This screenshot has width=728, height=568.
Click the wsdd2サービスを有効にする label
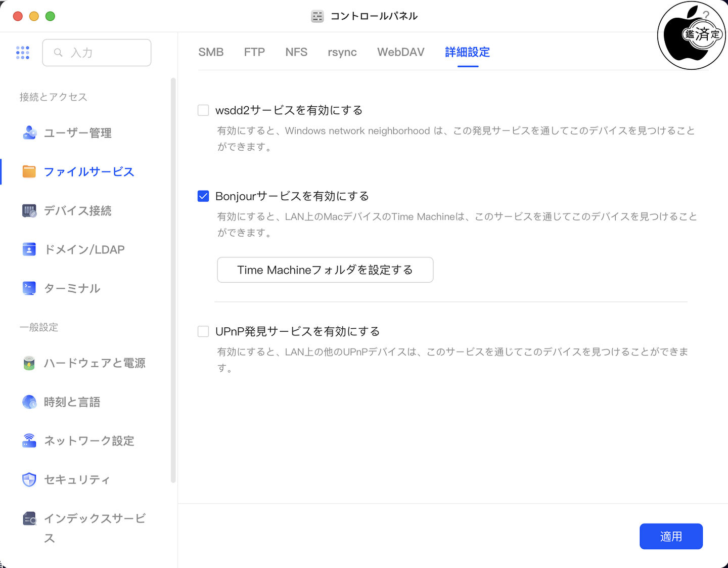click(x=289, y=110)
